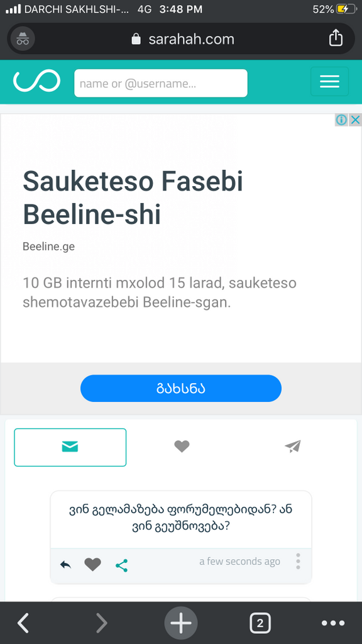Select the favorites heart tab
The width and height of the screenshot is (362, 644).
182,446
